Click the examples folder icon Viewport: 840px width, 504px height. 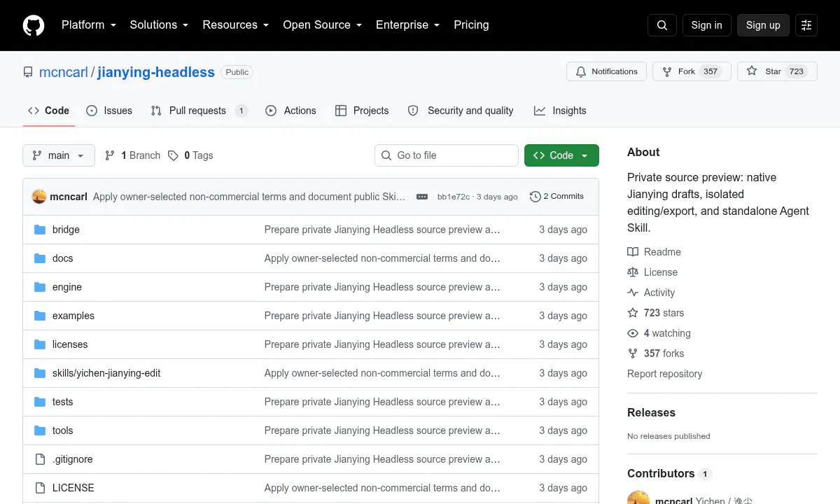(40, 316)
